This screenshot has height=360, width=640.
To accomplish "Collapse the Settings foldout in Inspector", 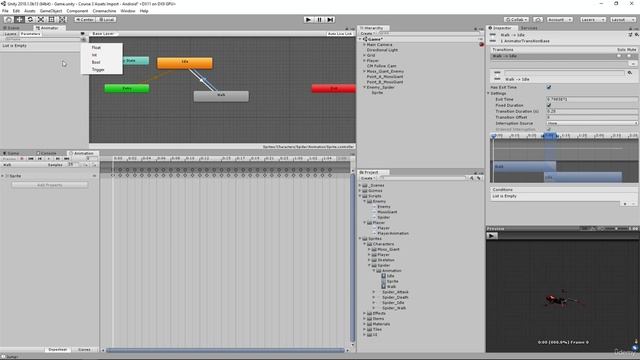I will (x=489, y=93).
